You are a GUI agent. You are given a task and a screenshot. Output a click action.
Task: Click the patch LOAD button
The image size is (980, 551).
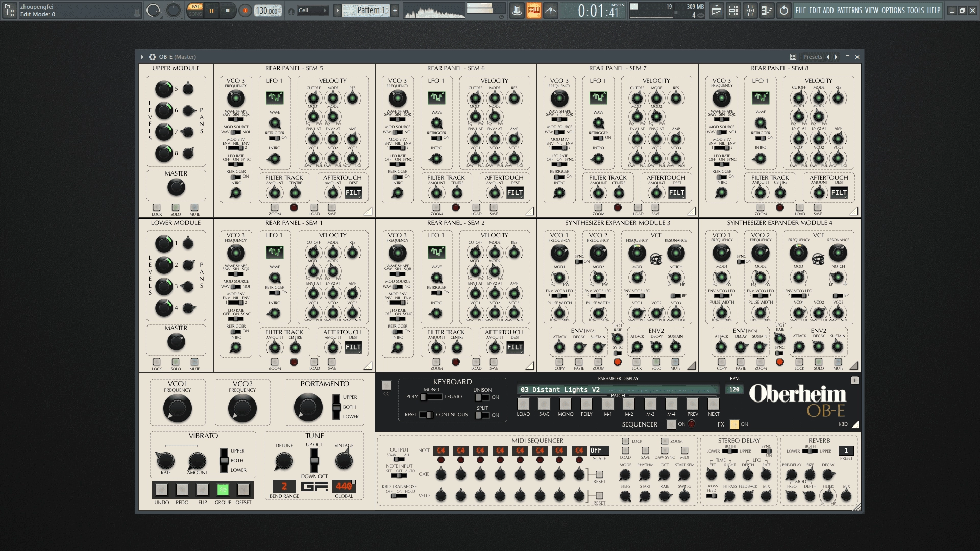click(523, 404)
